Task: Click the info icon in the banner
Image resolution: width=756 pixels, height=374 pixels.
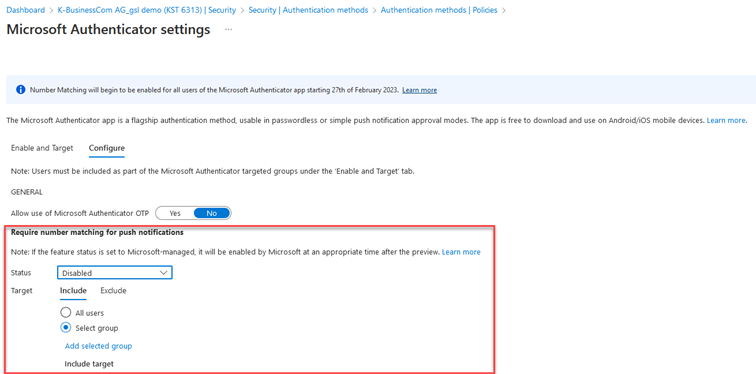Action: point(20,90)
